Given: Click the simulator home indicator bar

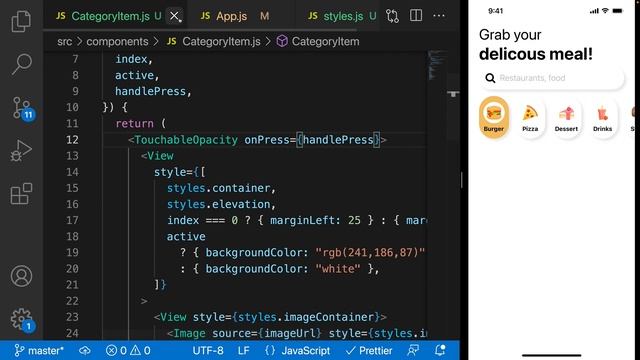Looking at the screenshot, I should (x=551, y=355).
